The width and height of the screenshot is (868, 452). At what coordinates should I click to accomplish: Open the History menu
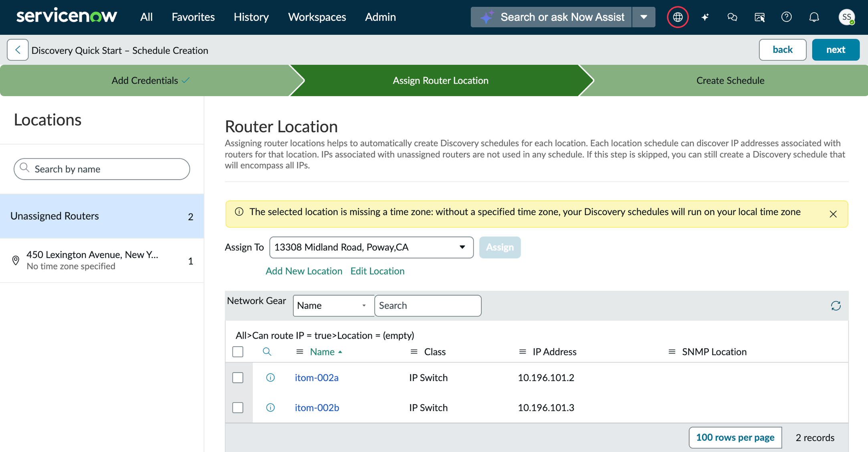coord(251,17)
